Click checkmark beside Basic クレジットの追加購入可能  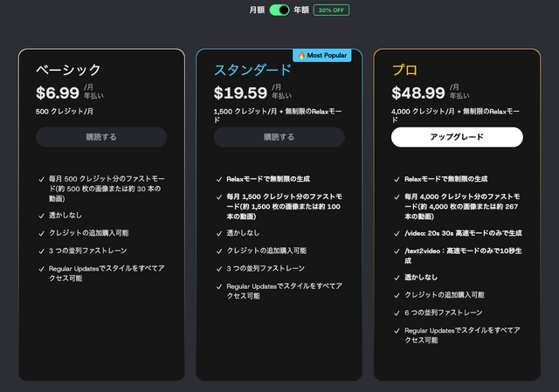tap(41, 233)
